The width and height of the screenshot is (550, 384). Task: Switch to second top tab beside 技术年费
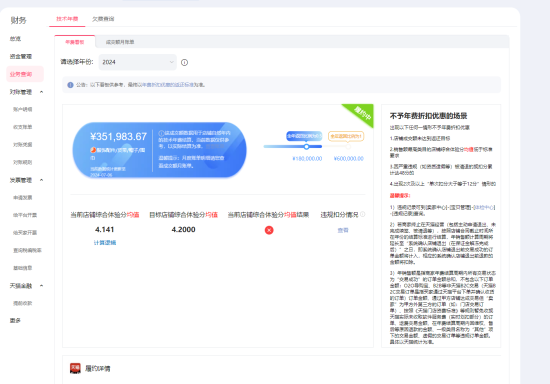103,19
